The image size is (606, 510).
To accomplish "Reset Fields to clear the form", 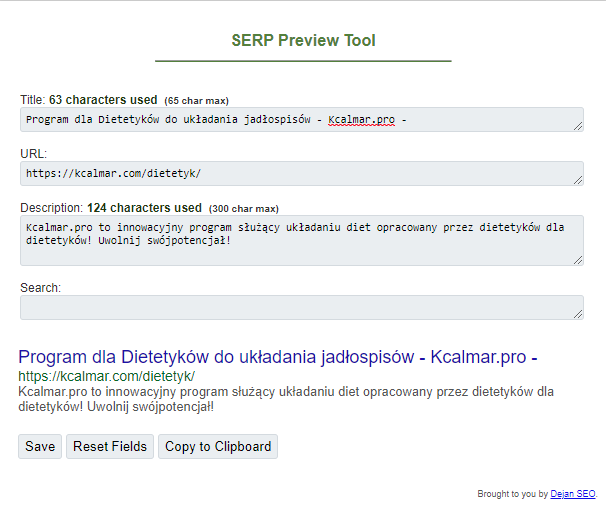I will click(110, 446).
